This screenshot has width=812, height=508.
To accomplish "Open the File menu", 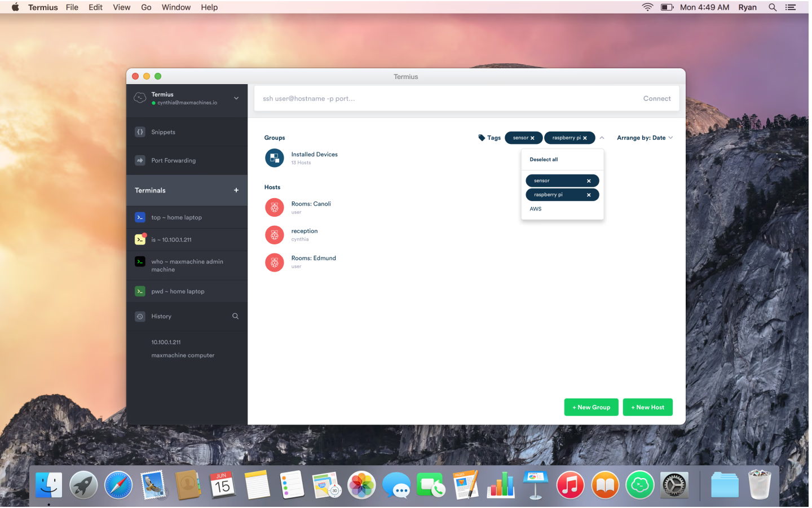I will coord(72,7).
